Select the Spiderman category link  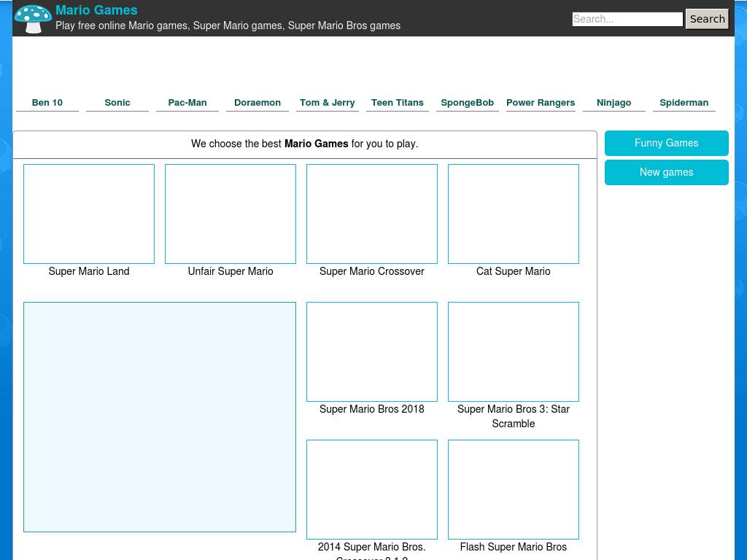684,103
